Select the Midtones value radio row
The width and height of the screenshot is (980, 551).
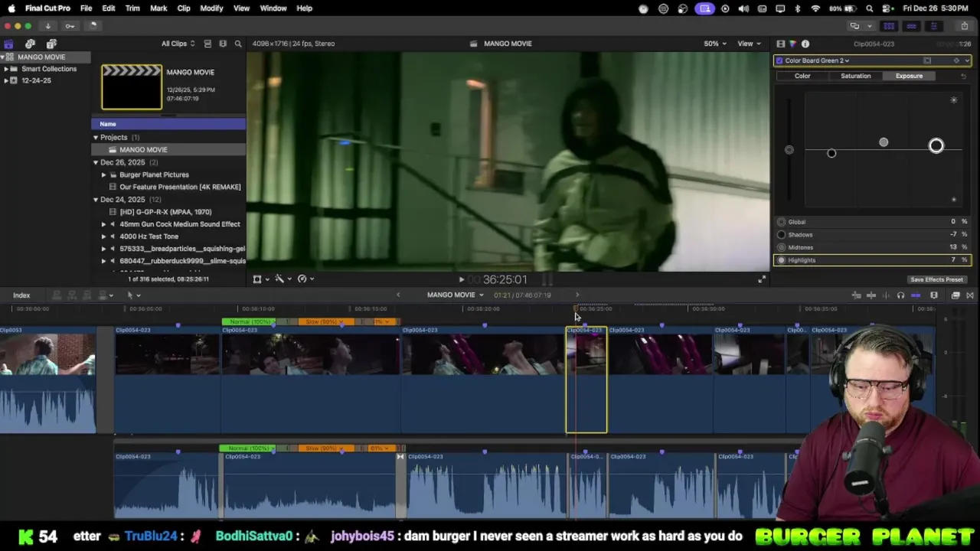[x=872, y=247]
